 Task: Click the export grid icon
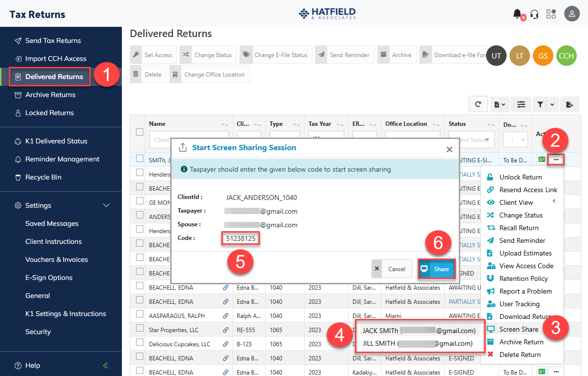[569, 104]
